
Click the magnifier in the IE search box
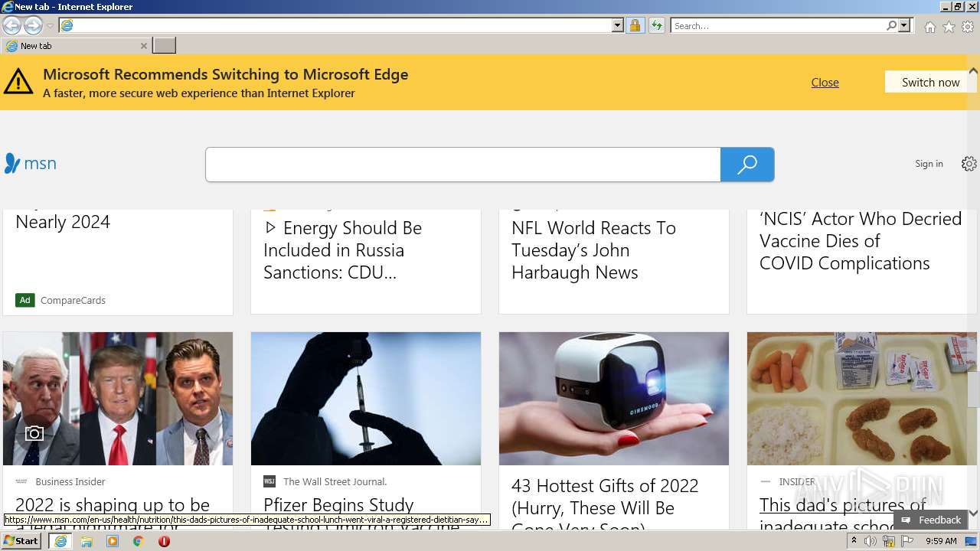click(891, 25)
